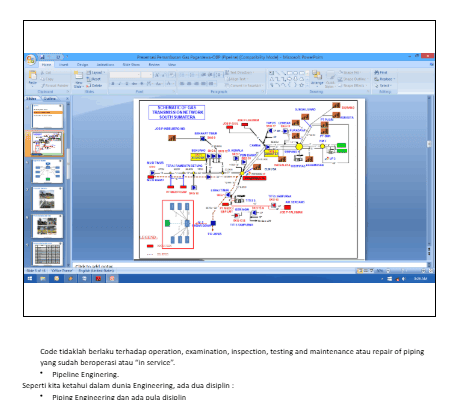Image resolution: width=452 pixels, height=400 pixels.
Task: Click the Save icon in the quick access toolbar
Action: (x=42, y=57)
